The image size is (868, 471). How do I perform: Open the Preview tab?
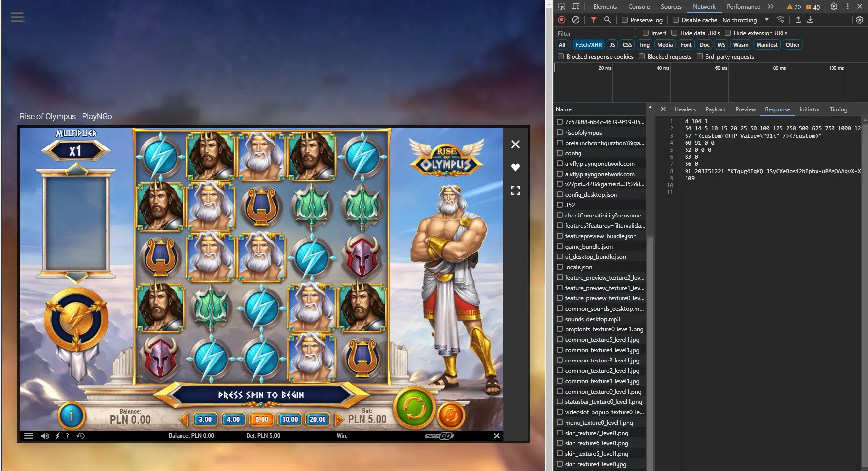coord(745,109)
